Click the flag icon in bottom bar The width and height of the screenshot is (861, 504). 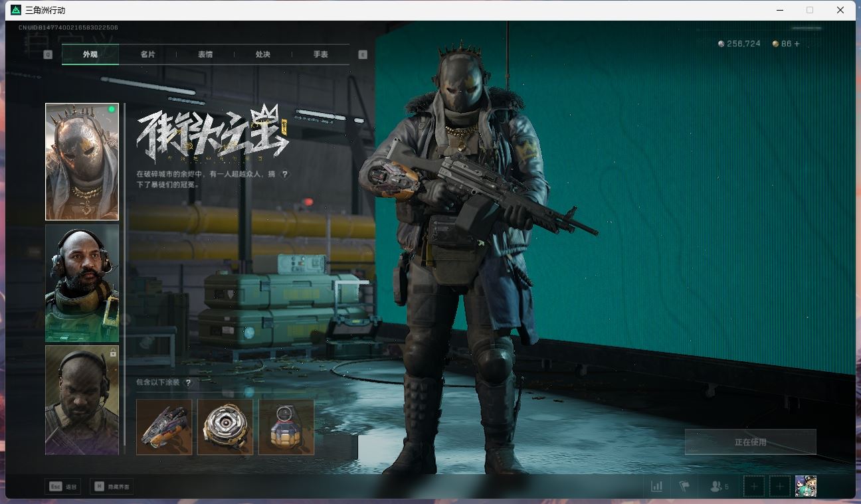tap(684, 486)
